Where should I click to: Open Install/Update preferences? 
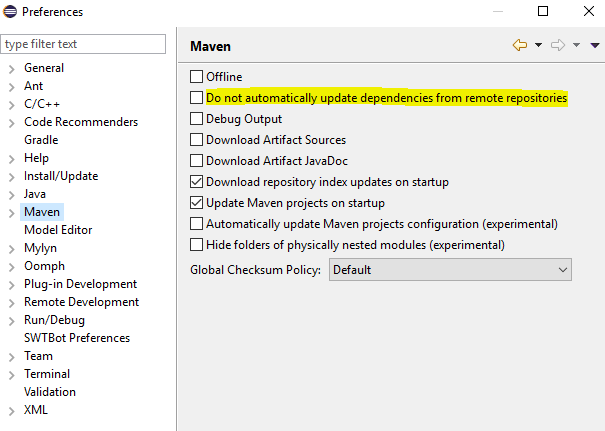point(61,176)
